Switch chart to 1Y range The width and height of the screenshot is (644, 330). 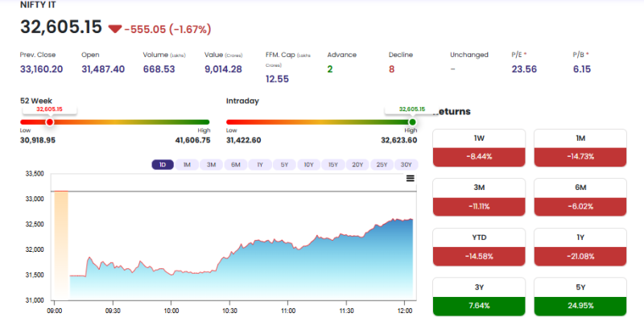tap(260, 164)
